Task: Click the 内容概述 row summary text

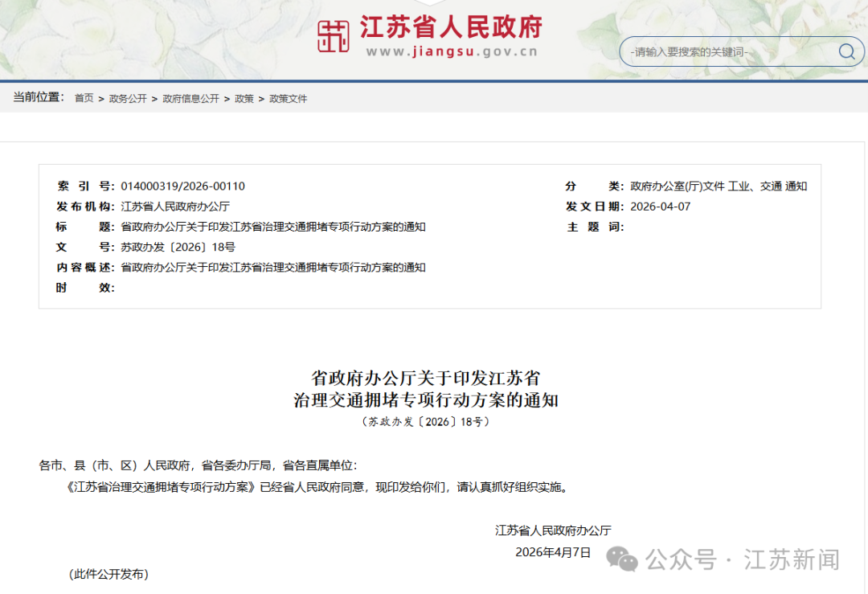Action: (273, 268)
